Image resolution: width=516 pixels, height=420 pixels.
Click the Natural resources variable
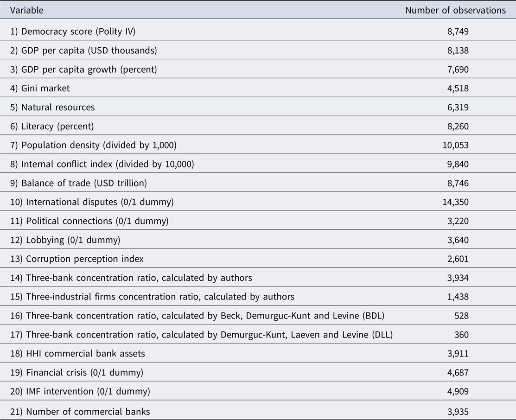click(x=52, y=107)
